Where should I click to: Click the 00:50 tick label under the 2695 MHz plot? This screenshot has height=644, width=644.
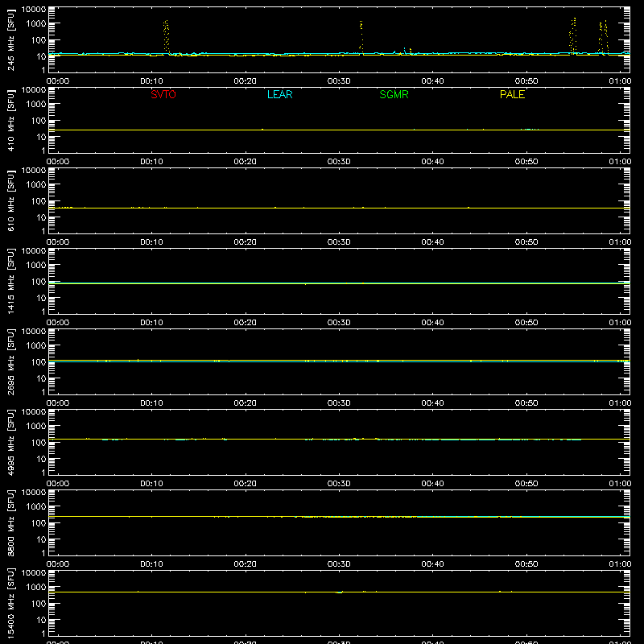click(x=526, y=403)
